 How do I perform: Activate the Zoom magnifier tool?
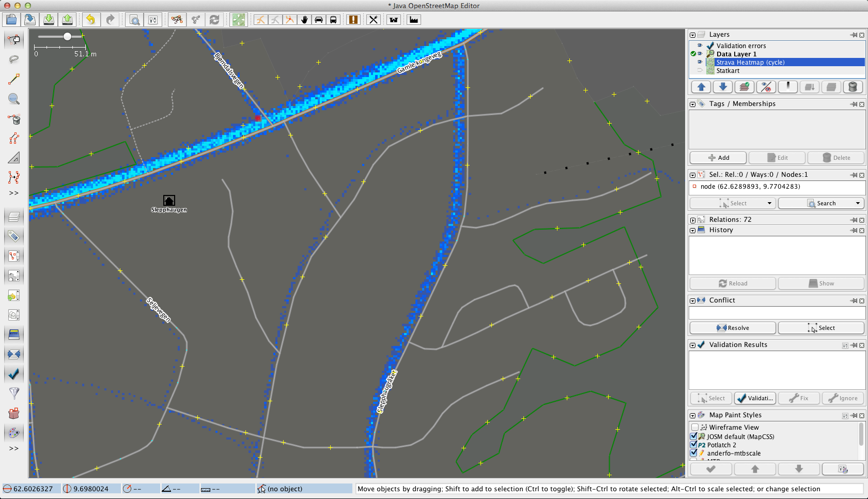(14, 99)
